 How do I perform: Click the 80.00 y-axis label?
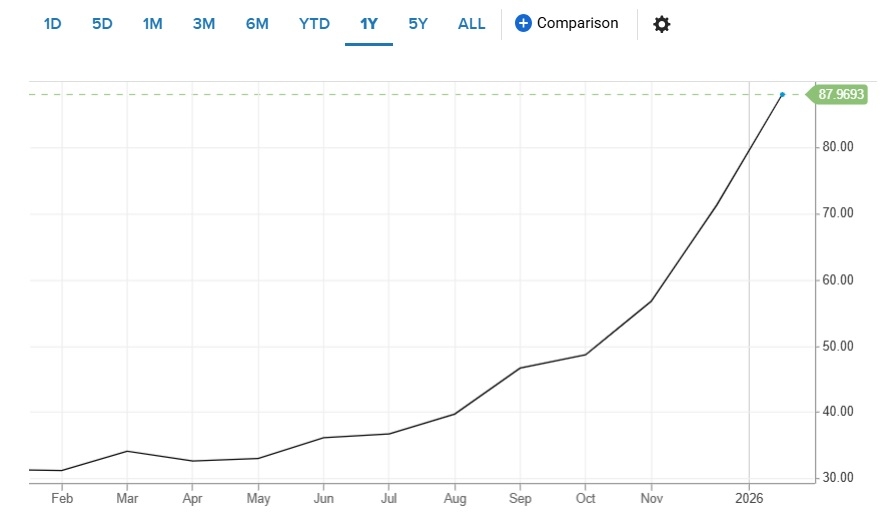coord(836,147)
